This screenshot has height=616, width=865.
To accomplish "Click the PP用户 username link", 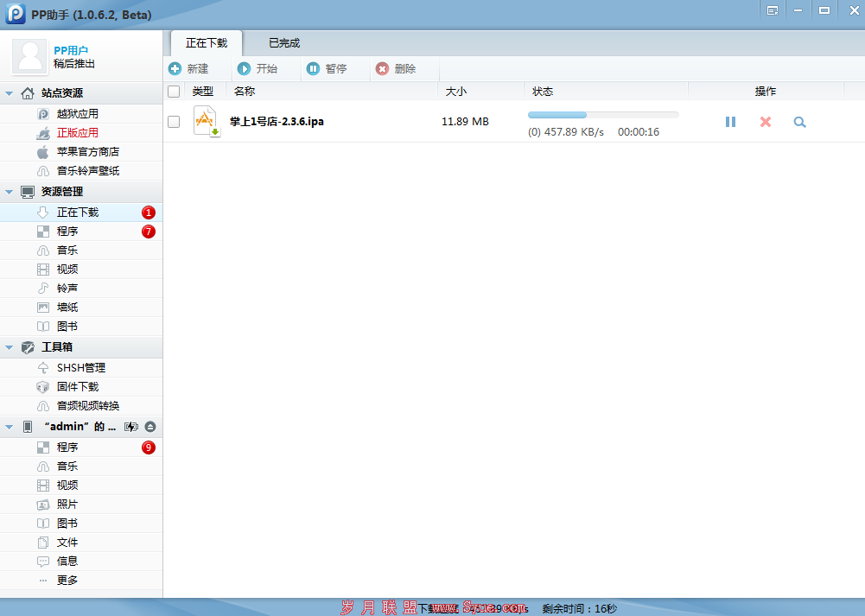I will (71, 50).
